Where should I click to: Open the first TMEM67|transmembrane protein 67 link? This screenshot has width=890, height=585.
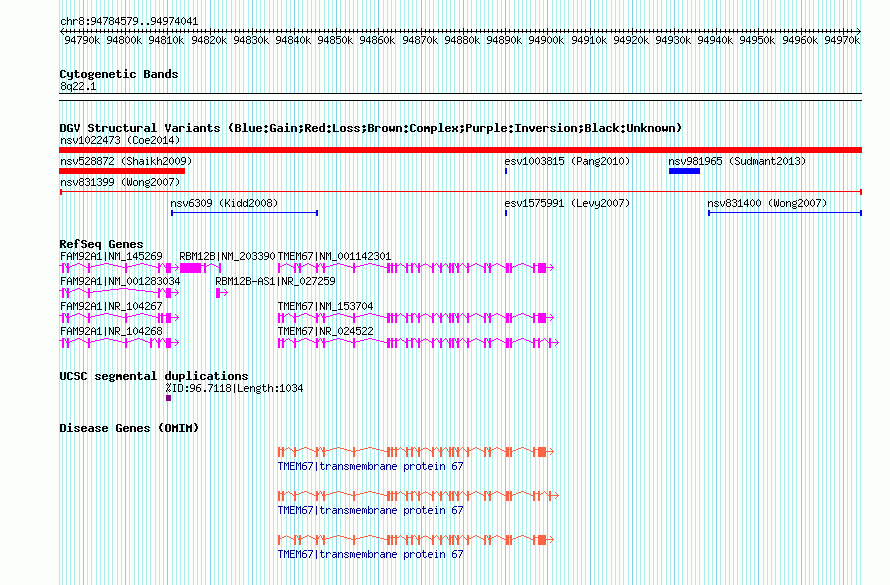coord(371,466)
